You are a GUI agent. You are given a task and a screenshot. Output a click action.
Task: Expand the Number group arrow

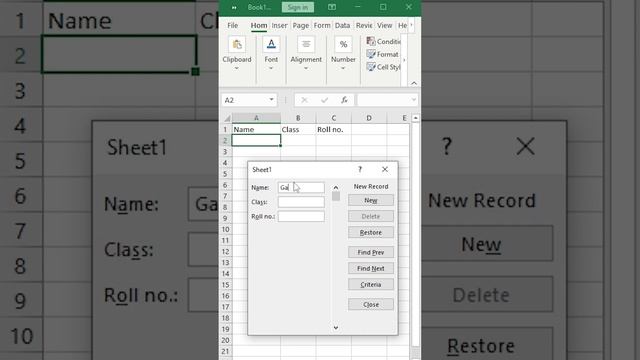(x=343, y=68)
